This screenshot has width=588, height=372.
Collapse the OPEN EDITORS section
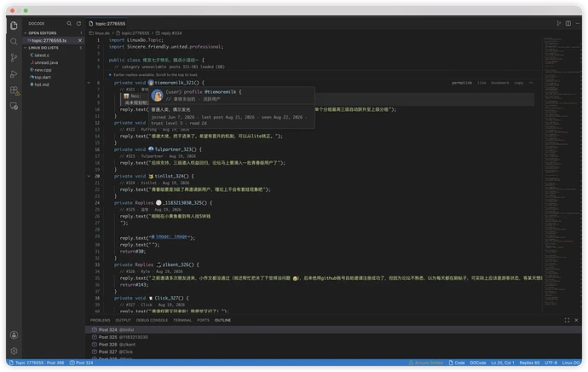[x=25, y=33]
